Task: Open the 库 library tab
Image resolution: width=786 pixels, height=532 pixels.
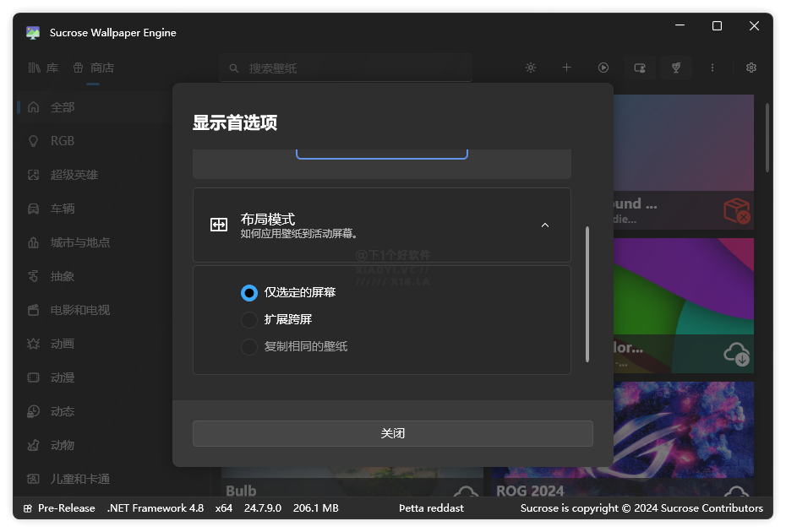Action: coord(43,68)
